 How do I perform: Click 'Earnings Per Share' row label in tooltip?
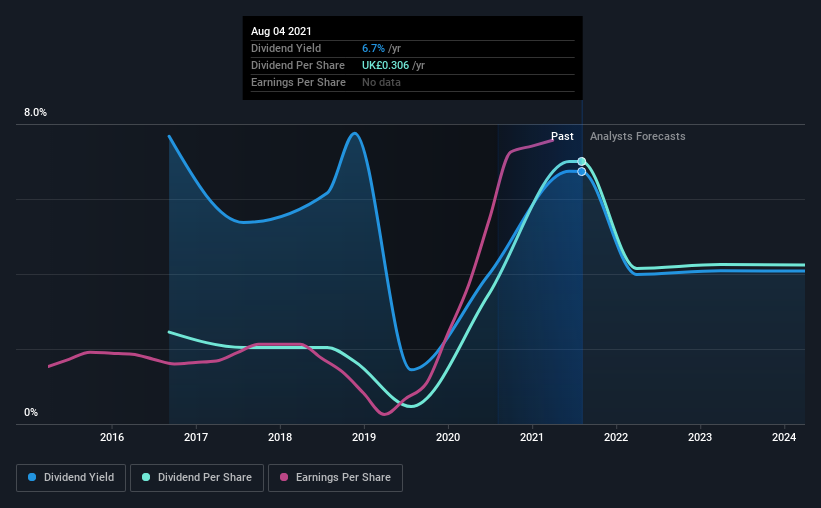298,83
